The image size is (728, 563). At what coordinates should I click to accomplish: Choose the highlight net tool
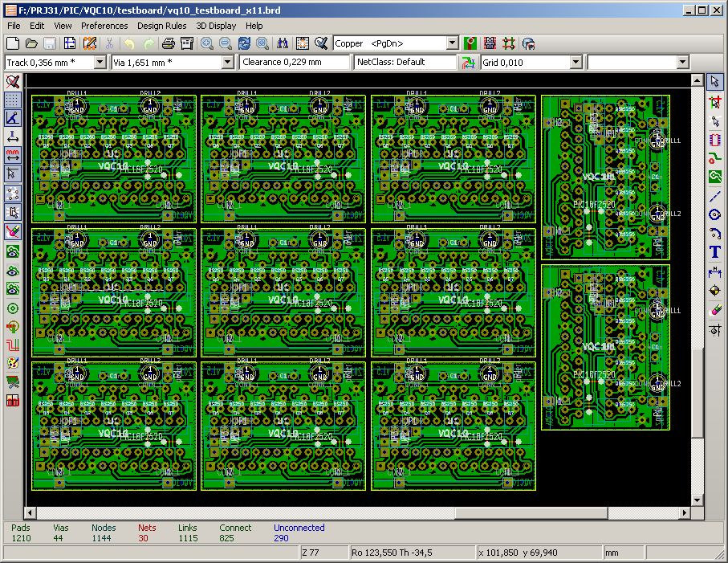pyautogui.click(x=715, y=102)
